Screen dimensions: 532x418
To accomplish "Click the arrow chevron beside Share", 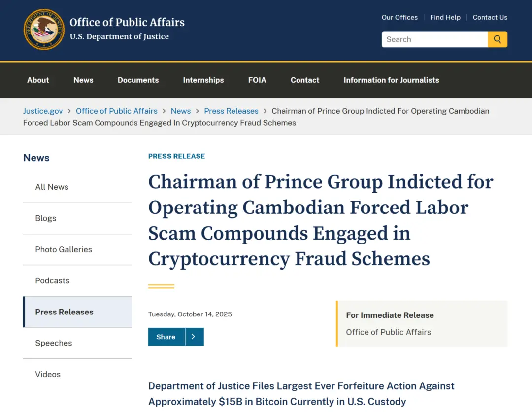I will (x=194, y=337).
